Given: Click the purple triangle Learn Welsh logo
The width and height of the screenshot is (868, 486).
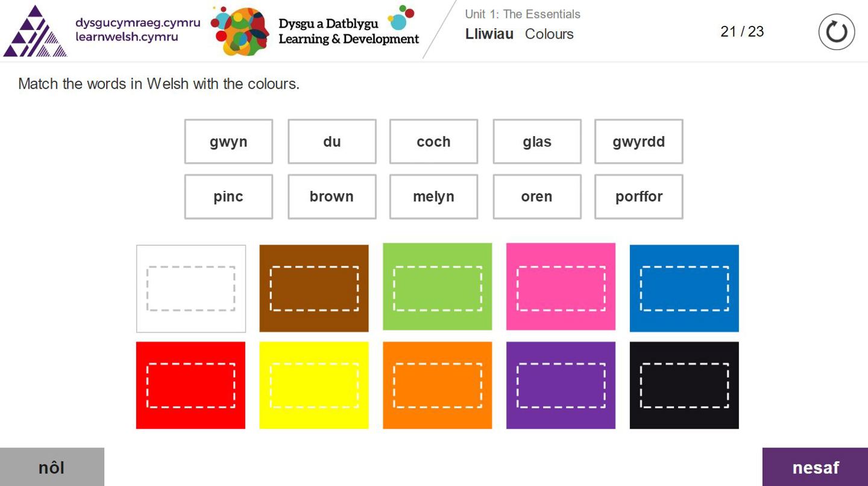Looking at the screenshot, I should [x=34, y=31].
